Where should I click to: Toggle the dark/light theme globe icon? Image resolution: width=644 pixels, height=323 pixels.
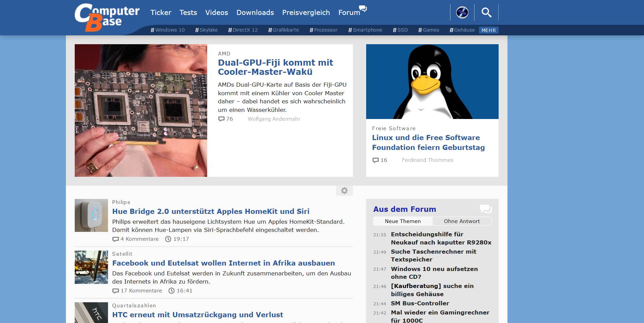click(462, 13)
